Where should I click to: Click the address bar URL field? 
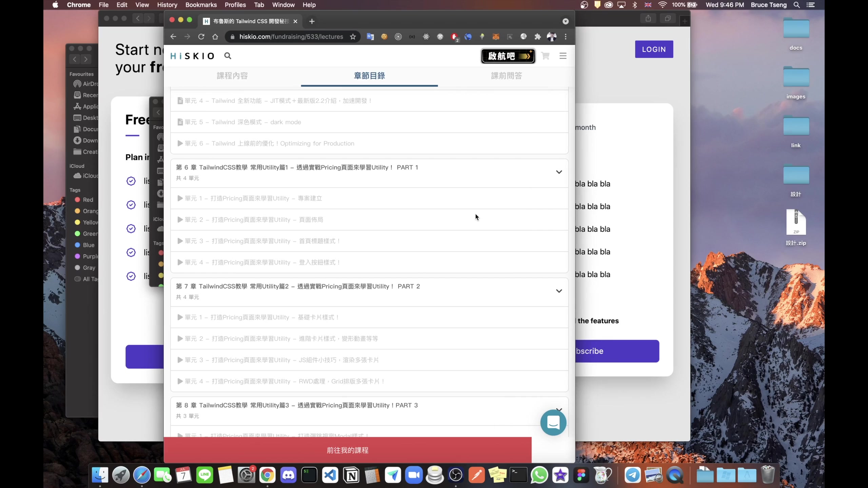291,37
